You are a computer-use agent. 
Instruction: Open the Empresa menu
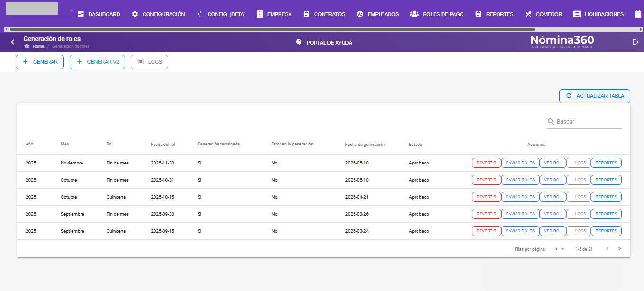pos(274,14)
